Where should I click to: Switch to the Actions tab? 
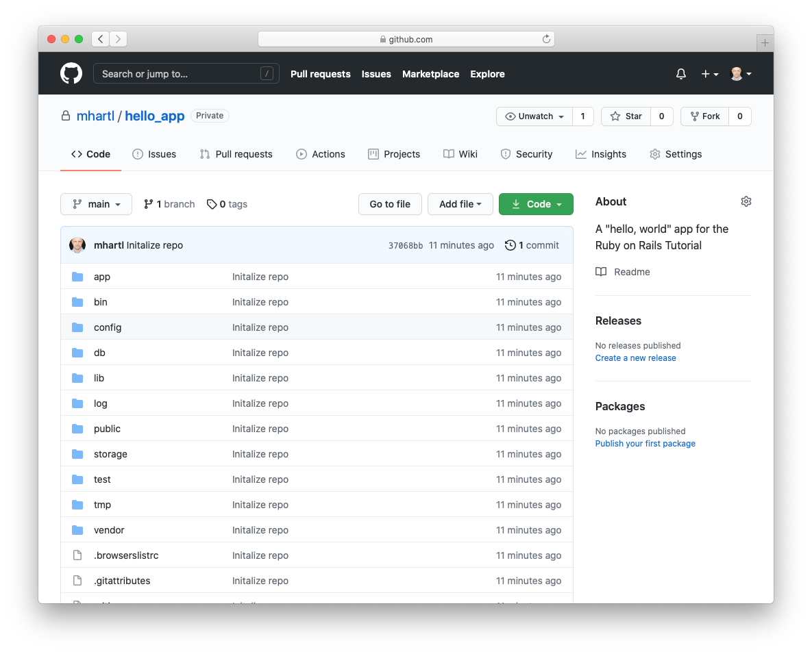[321, 154]
